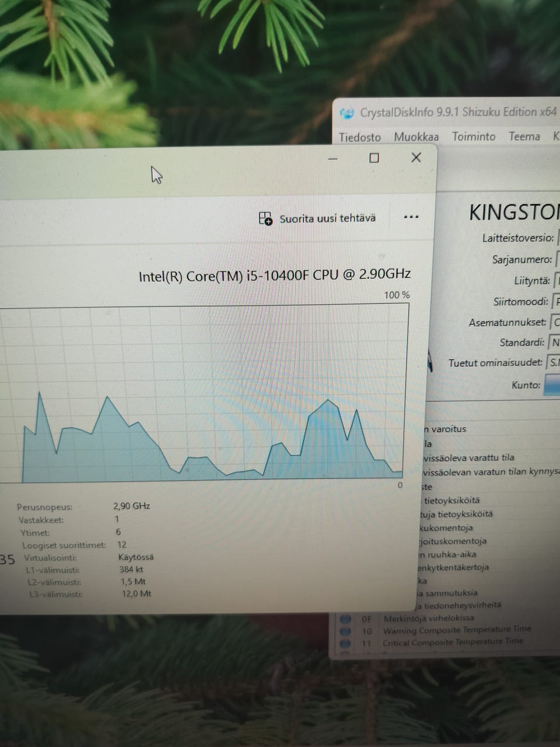
Task: Open the three-dot more options menu
Action: (411, 217)
